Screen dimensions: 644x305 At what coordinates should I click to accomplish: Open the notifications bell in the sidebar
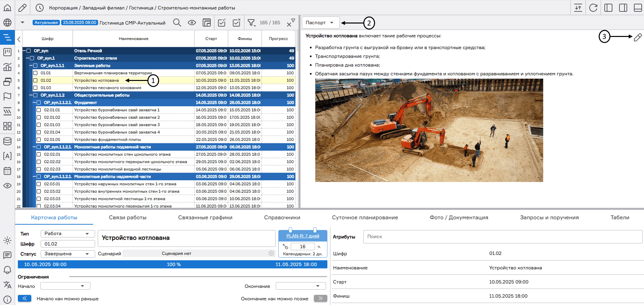(7, 270)
